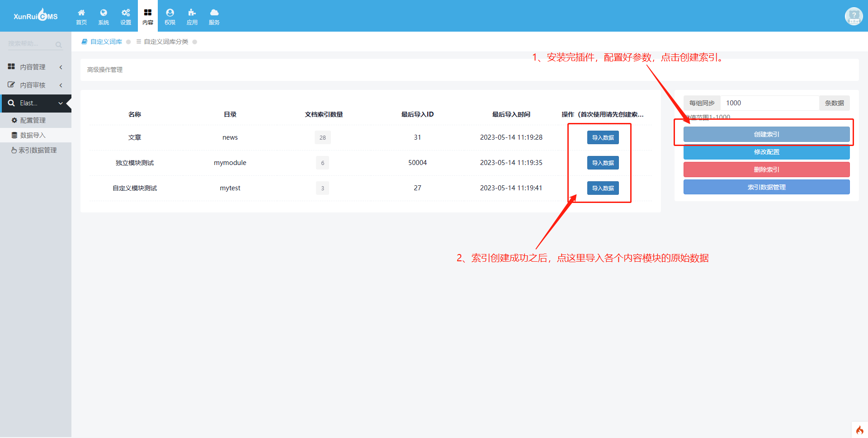This screenshot has width=868, height=438.
Task: Click the 高级操作管理 heading
Action: 105,70
